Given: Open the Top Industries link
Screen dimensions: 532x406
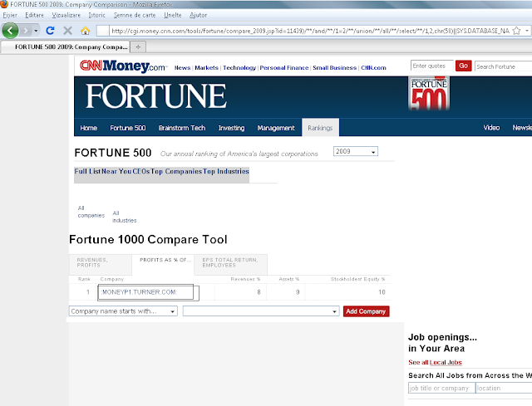Looking at the screenshot, I should tap(226, 171).
